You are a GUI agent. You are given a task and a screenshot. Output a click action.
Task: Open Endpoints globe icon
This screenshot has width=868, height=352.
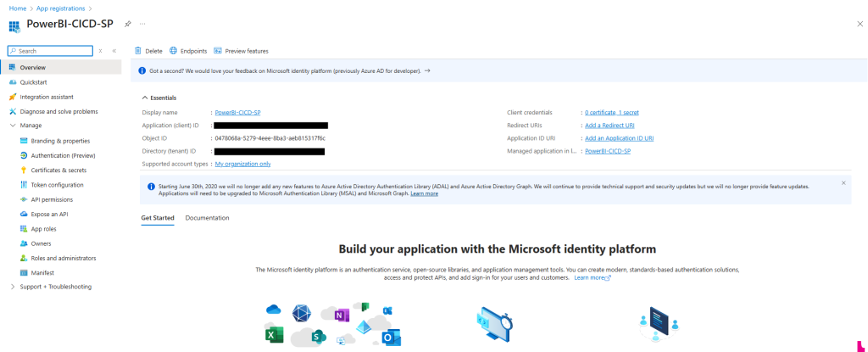[174, 51]
